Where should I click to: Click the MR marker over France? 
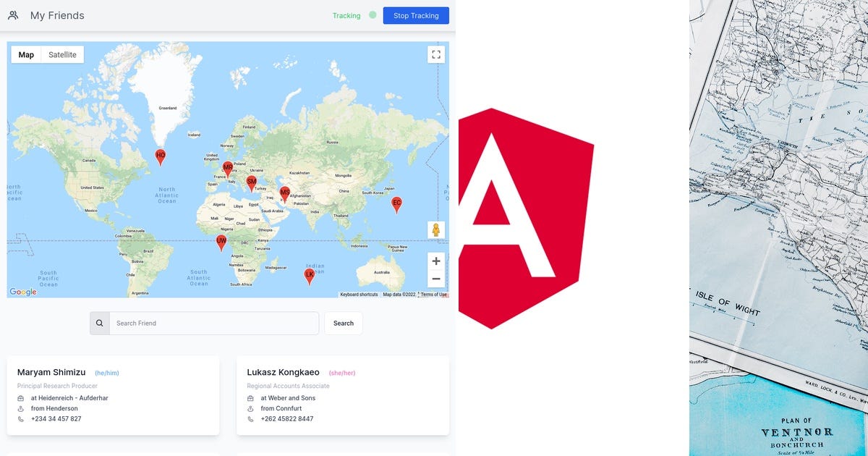[x=226, y=166]
